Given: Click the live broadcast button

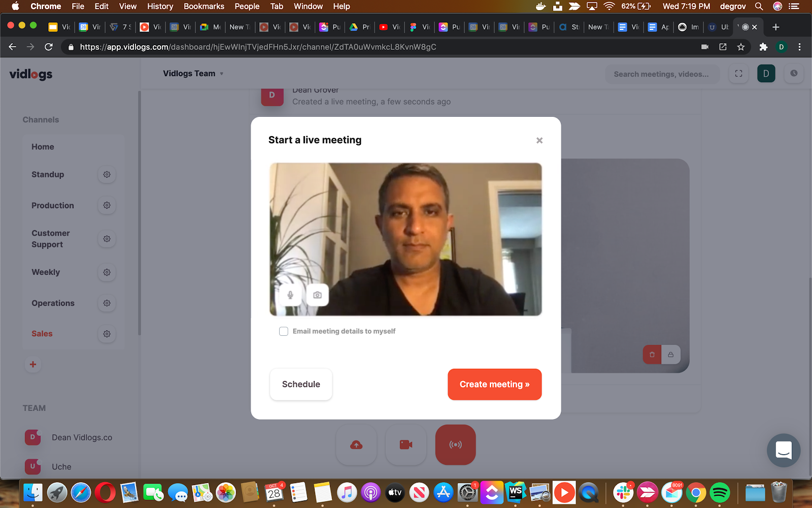Looking at the screenshot, I should (455, 445).
